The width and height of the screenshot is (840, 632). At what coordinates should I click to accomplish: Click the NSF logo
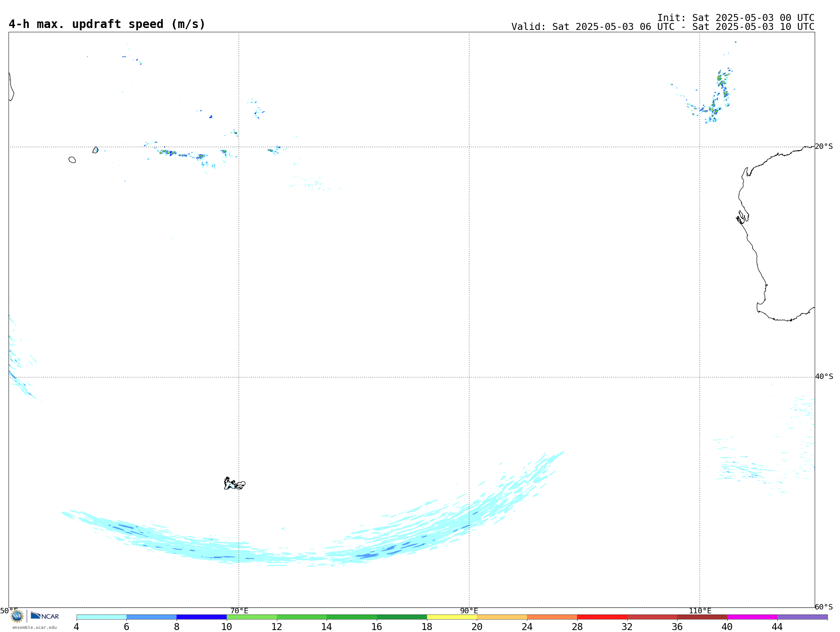[17, 616]
